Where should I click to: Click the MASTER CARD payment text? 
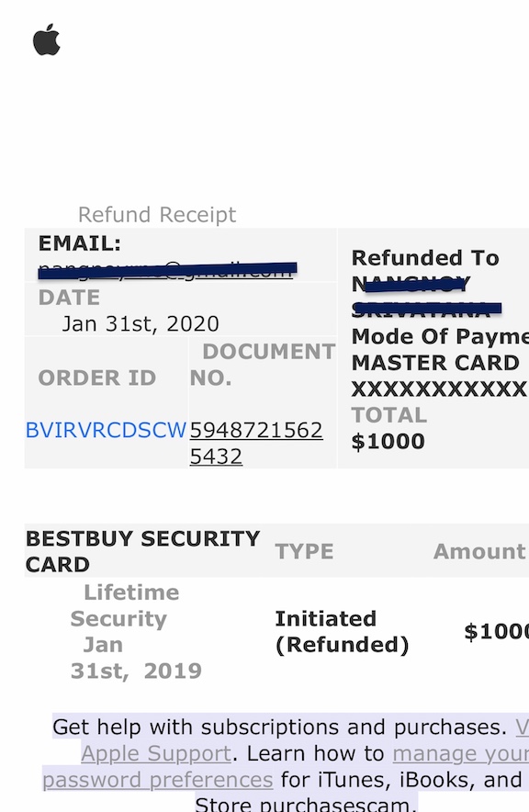[435, 363]
